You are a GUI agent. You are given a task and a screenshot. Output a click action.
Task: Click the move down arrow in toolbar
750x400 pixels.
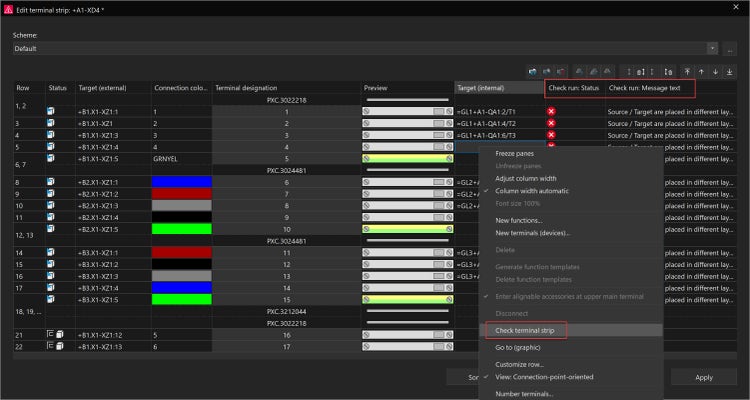click(x=718, y=72)
